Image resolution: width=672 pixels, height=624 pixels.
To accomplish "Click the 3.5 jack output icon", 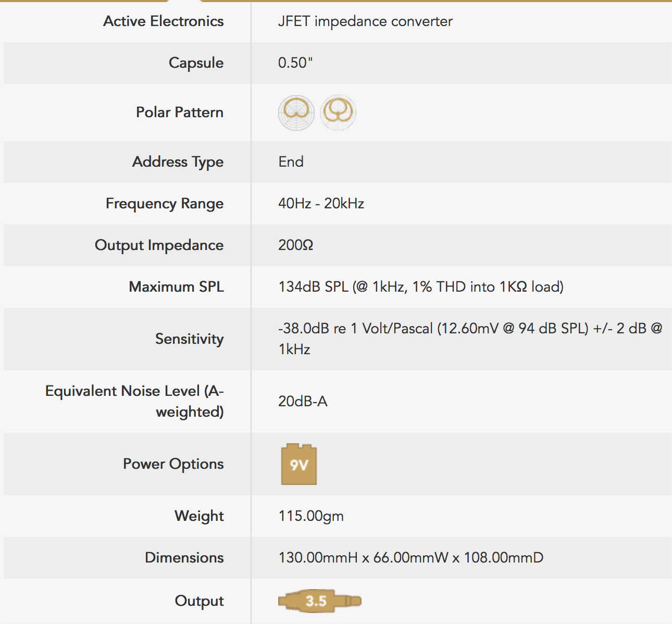I will coord(319,601).
